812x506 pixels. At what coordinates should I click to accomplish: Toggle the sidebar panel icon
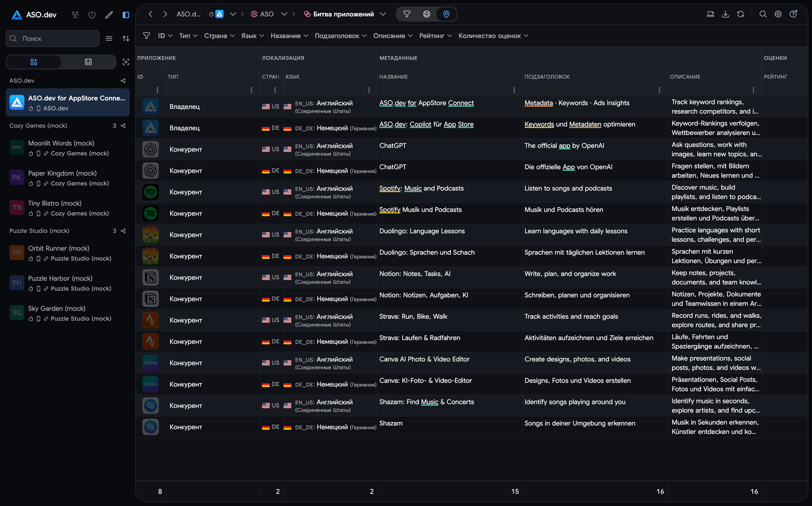(126, 15)
